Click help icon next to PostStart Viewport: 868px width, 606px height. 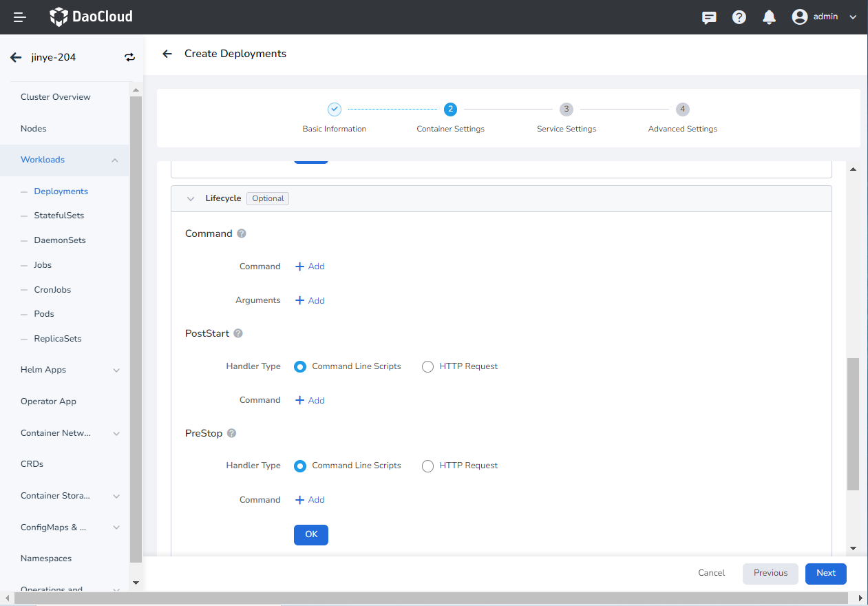click(x=238, y=333)
